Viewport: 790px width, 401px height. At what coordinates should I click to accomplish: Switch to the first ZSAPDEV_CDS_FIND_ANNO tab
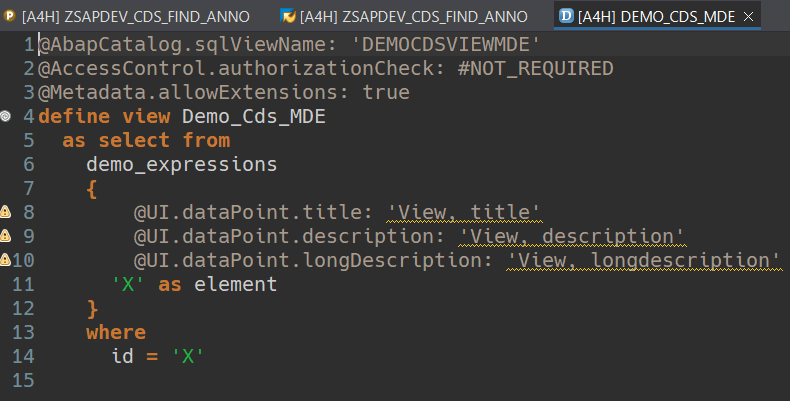coord(135,15)
